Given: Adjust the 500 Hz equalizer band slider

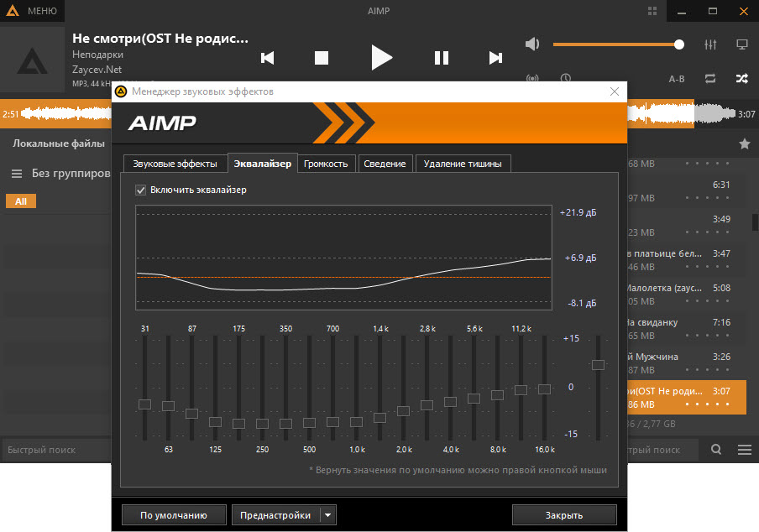Looking at the screenshot, I should (x=309, y=423).
